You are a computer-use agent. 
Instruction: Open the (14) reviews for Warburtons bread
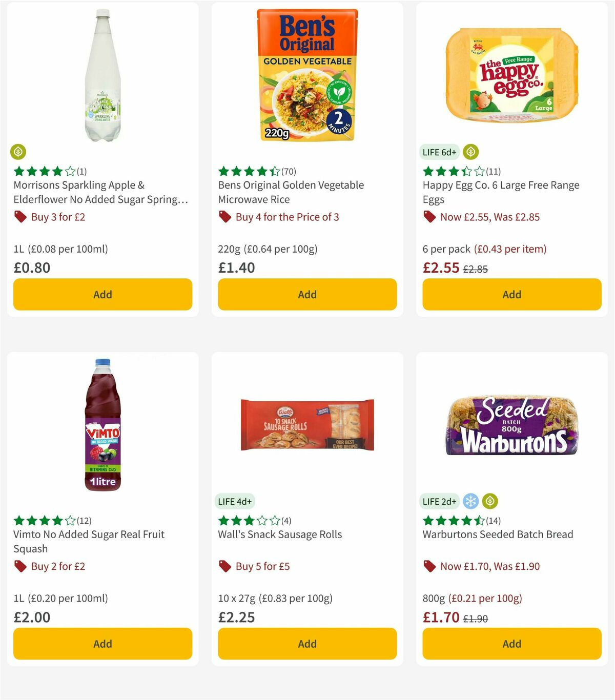point(495,520)
